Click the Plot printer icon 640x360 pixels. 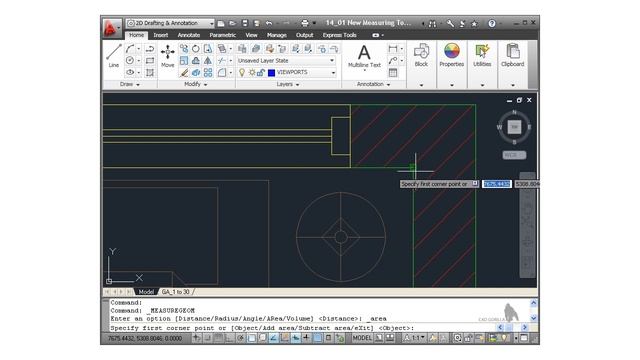coord(304,24)
